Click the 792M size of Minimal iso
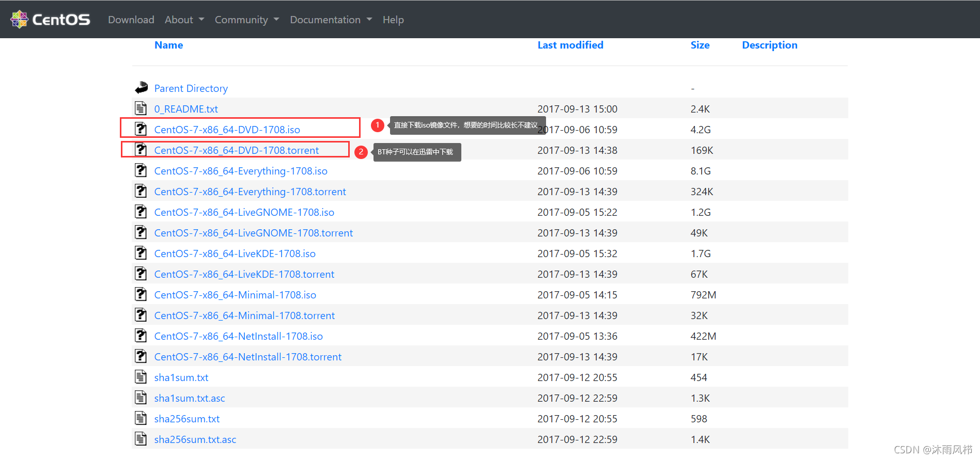The height and width of the screenshot is (459, 980). [703, 295]
